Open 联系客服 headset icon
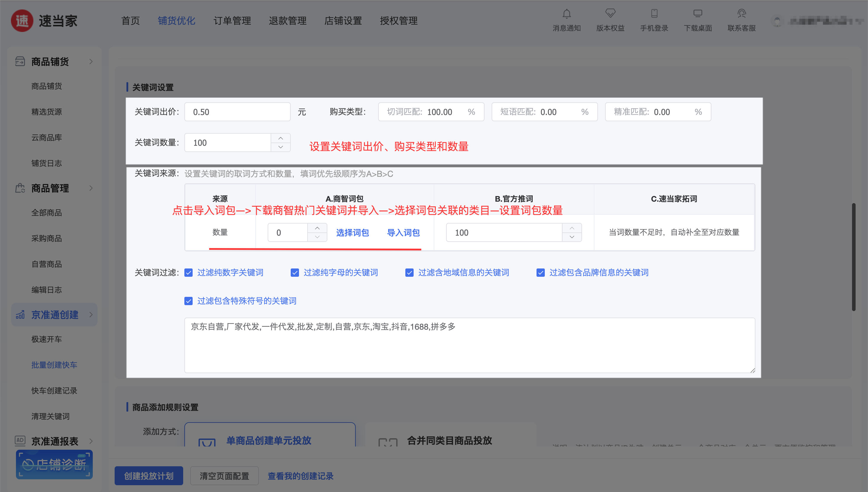 click(741, 14)
